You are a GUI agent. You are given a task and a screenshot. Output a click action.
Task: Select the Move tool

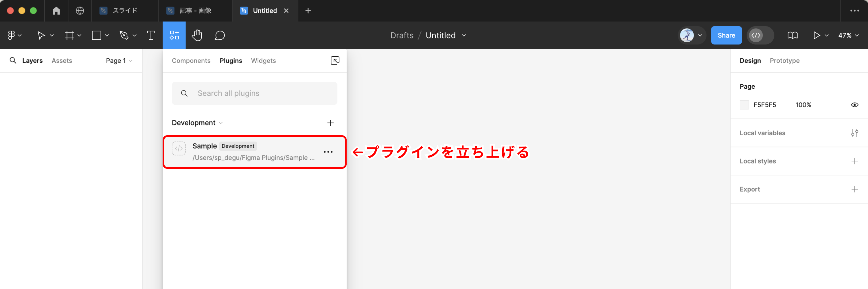pos(41,35)
